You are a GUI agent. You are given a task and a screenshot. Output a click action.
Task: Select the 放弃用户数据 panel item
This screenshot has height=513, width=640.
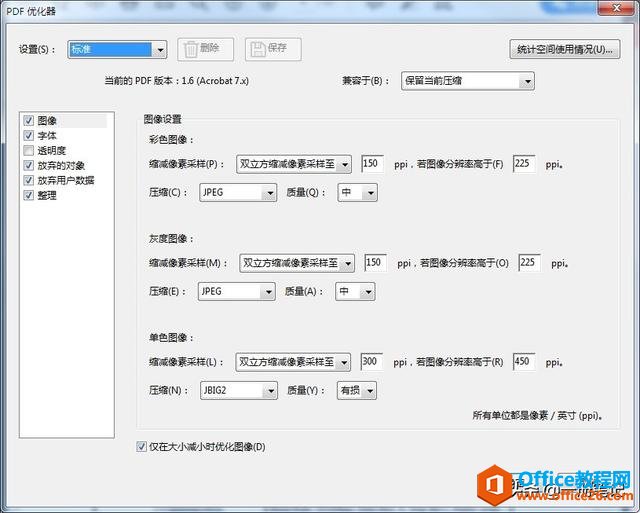(x=66, y=180)
